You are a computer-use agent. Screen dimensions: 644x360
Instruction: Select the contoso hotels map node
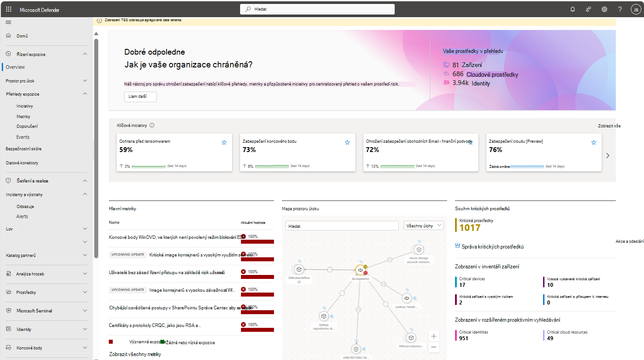point(407,298)
